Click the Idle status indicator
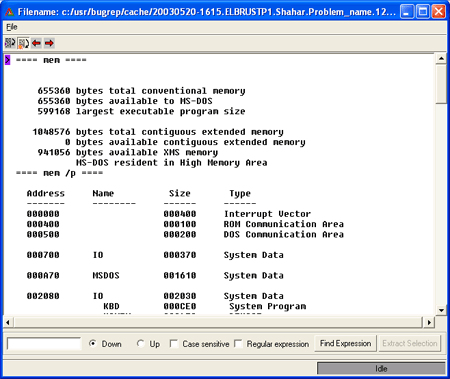The image size is (450, 379). (381, 369)
